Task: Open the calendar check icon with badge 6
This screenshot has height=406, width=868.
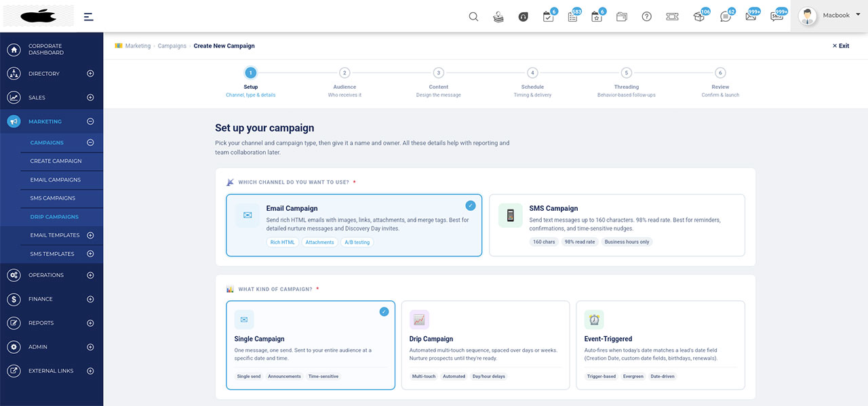Action: pyautogui.click(x=549, y=17)
